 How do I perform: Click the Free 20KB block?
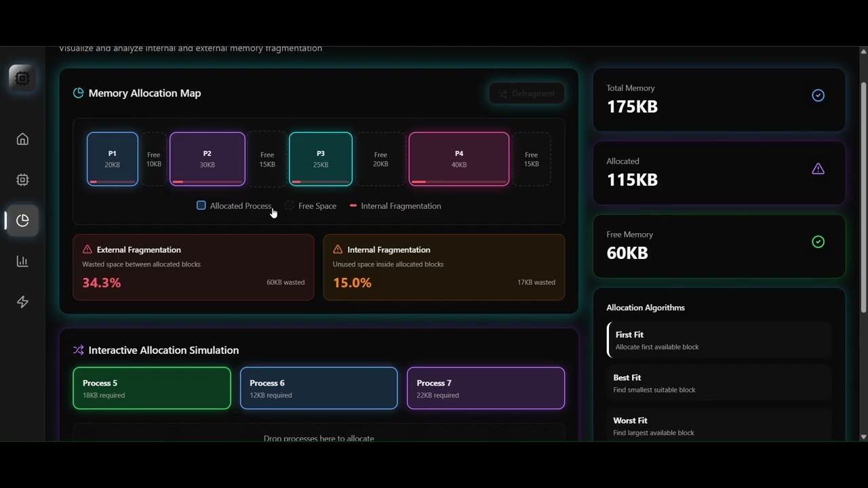[380, 159]
